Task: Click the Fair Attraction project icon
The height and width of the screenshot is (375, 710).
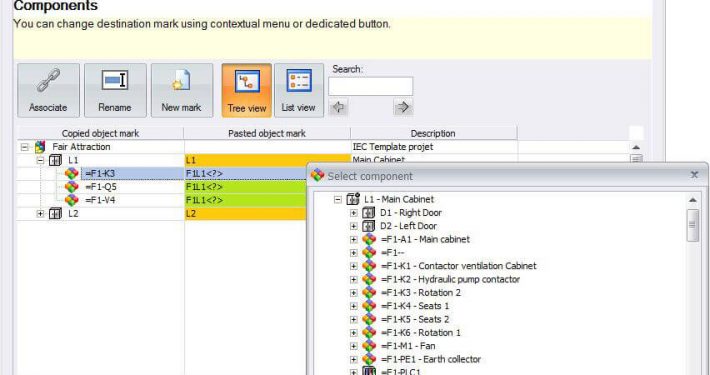Action: tap(40, 147)
